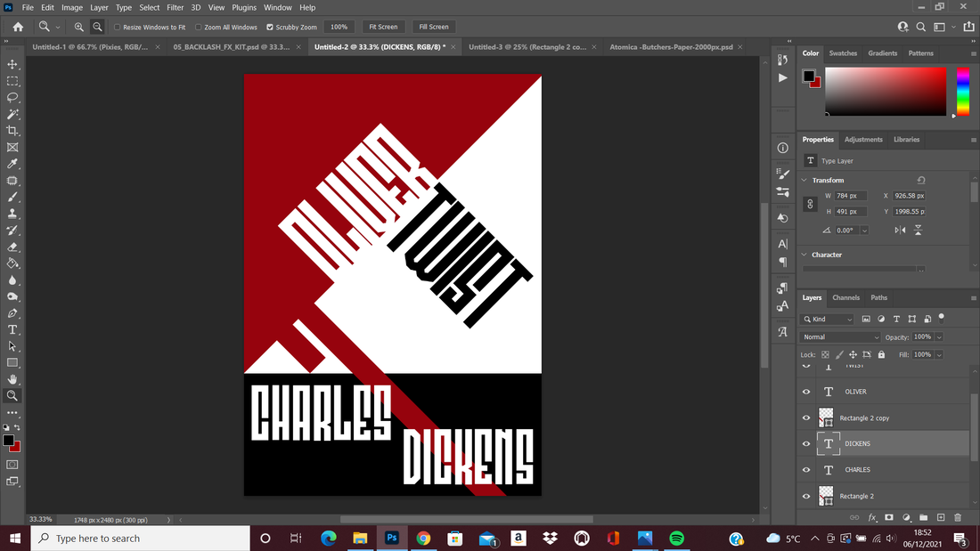The width and height of the screenshot is (980, 551).
Task: Click the 100% zoom button
Action: point(339,27)
